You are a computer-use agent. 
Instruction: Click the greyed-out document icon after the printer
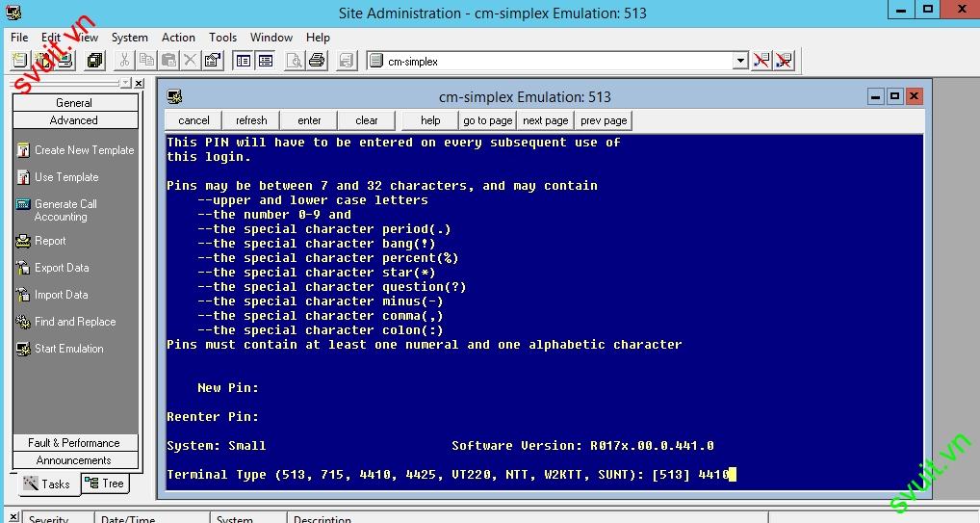(x=347, y=61)
